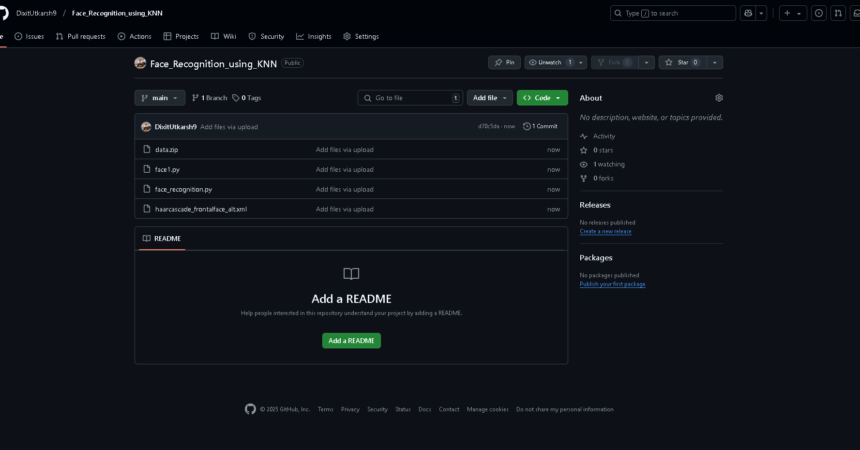Screen dimensions: 860x450
Task: Open 'Add files via upload' latest commit message
Action: (229, 127)
